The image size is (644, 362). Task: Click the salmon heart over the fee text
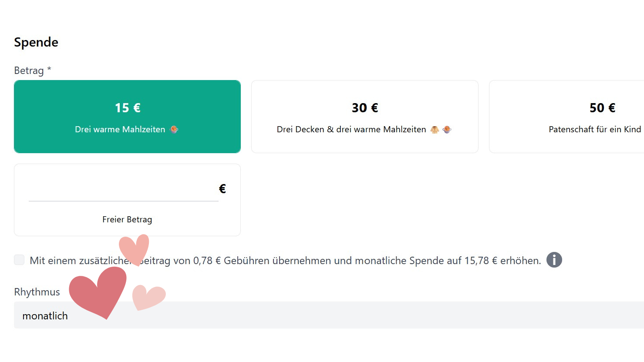click(135, 248)
